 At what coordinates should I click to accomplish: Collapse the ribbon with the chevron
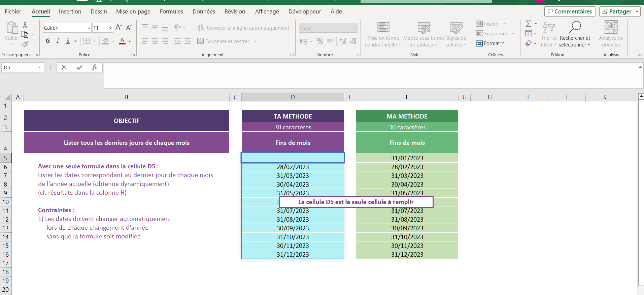pyautogui.click(x=640, y=55)
